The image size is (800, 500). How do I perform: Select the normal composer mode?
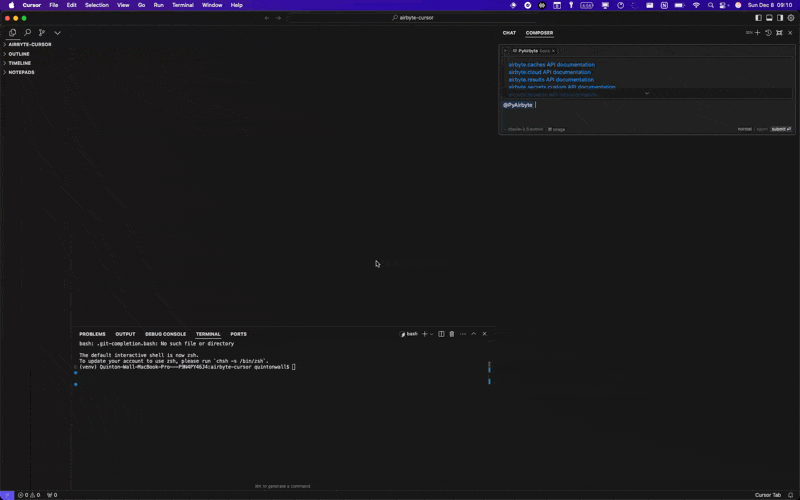[x=744, y=129]
